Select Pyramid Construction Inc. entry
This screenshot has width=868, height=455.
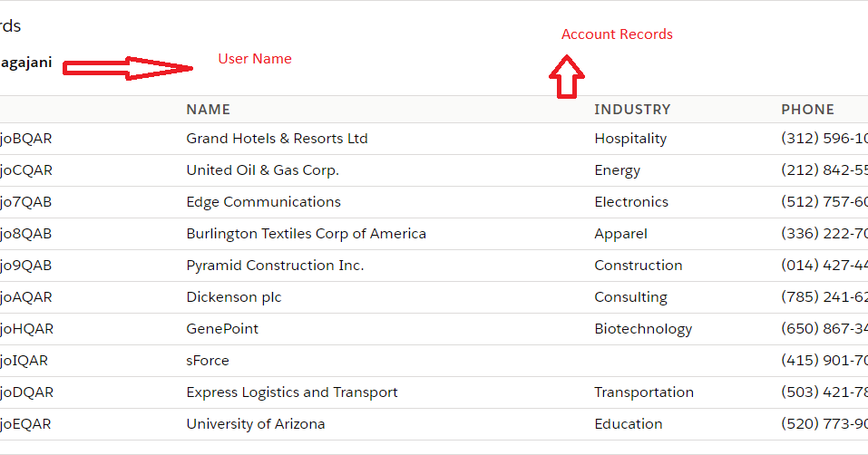point(275,266)
